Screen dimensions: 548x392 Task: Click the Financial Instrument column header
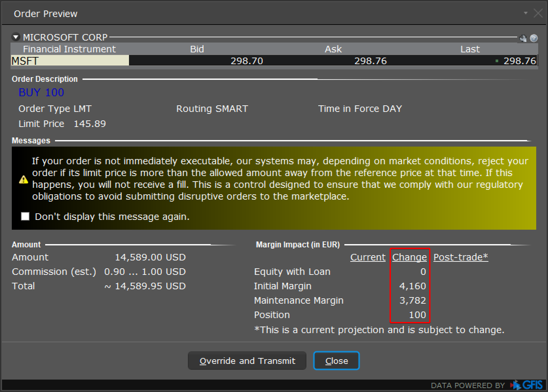coord(69,49)
